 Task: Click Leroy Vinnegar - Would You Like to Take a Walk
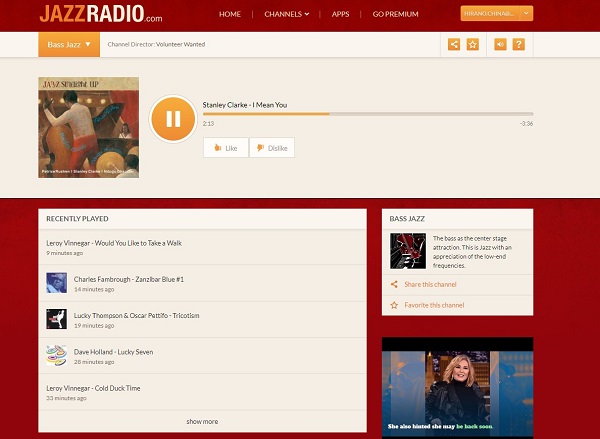[x=114, y=243]
